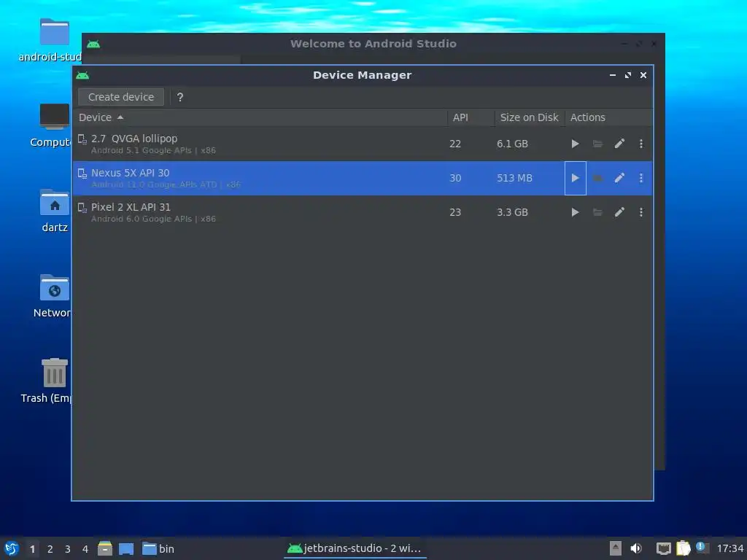This screenshot has width=747, height=560.
Task: Click the 17:34 clock
Action: pyautogui.click(x=730, y=549)
